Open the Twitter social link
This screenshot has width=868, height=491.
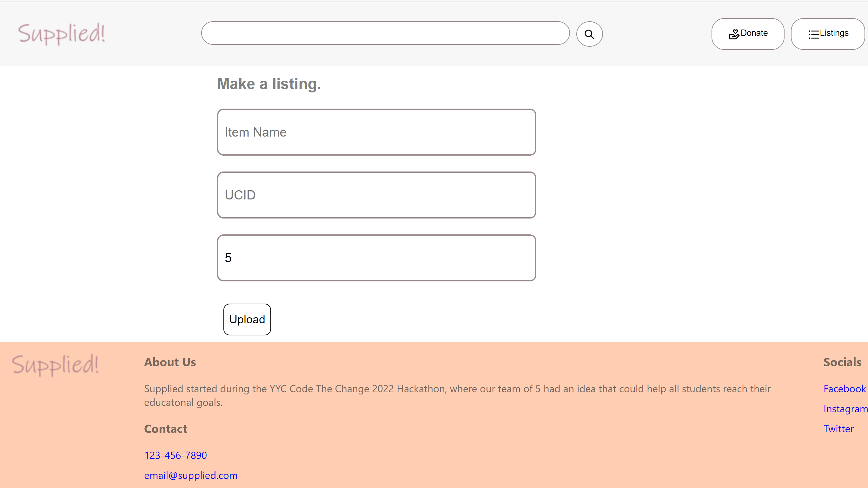[838, 429]
